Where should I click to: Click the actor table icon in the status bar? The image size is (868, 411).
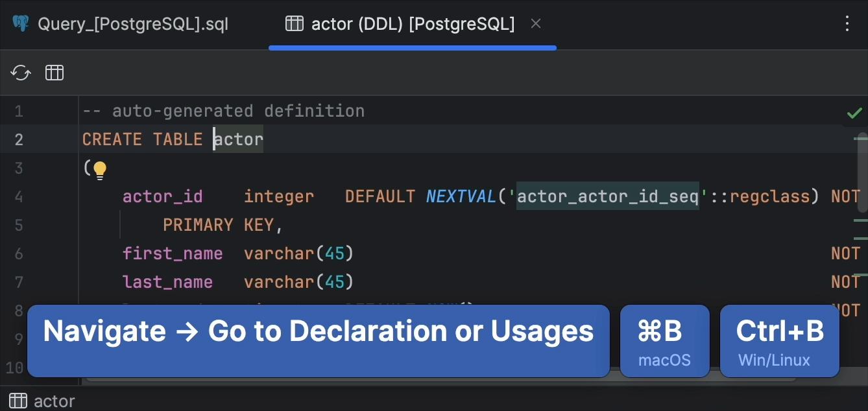point(17,400)
